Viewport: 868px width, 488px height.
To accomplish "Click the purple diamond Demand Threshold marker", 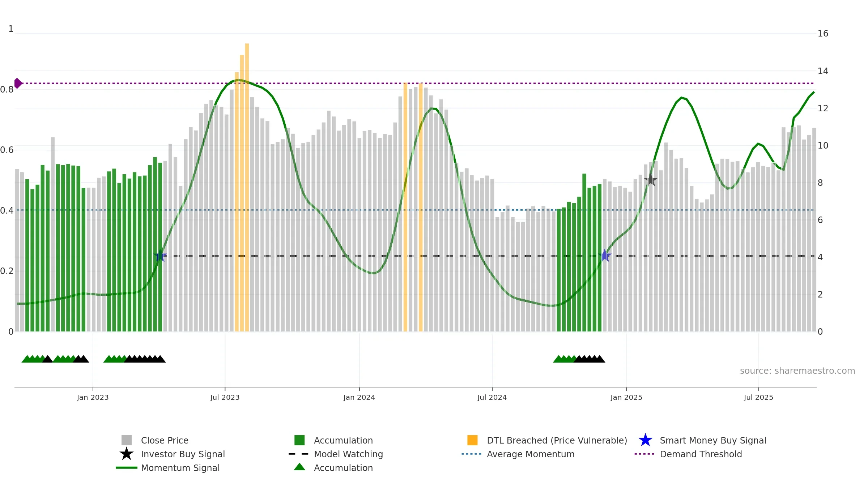I will [18, 84].
